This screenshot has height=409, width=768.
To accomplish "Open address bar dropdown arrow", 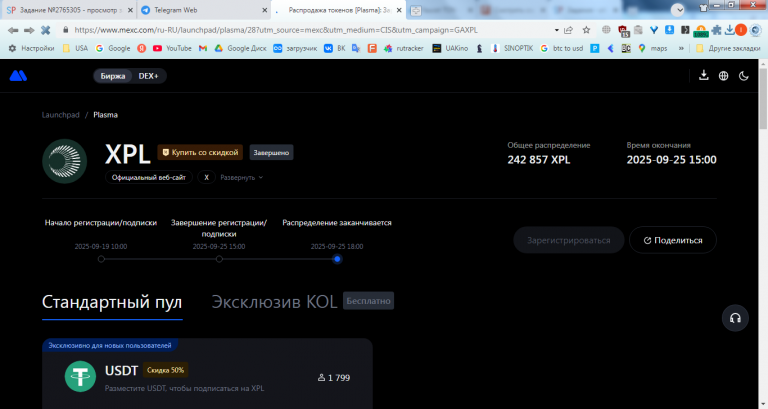I will [x=556, y=30].
